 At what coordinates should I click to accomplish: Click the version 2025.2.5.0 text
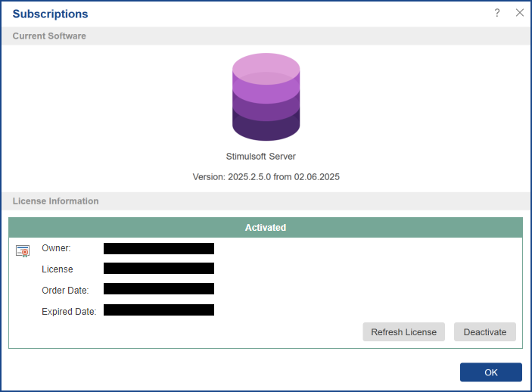pos(266,177)
